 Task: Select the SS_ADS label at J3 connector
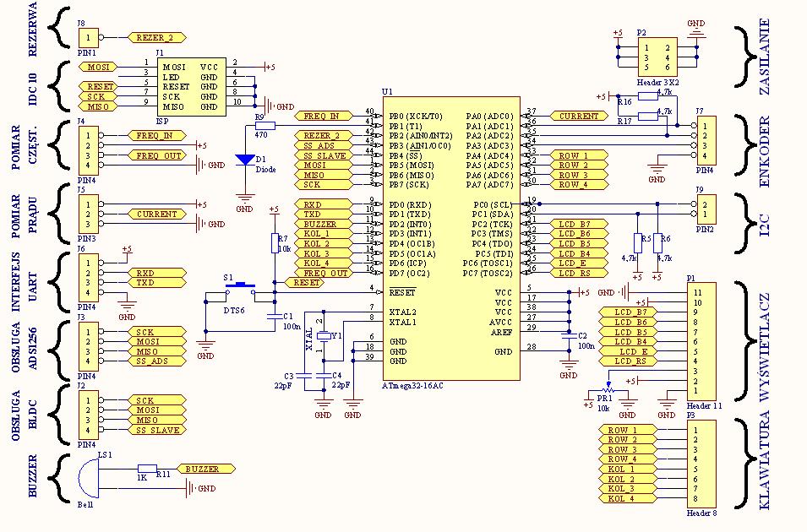click(157, 361)
